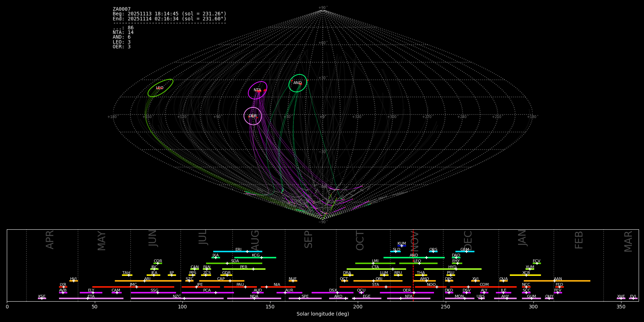644x322 pixels.
Task: Select the ORI shower bar in timeline
Action: pyautogui.click(x=378, y=281)
